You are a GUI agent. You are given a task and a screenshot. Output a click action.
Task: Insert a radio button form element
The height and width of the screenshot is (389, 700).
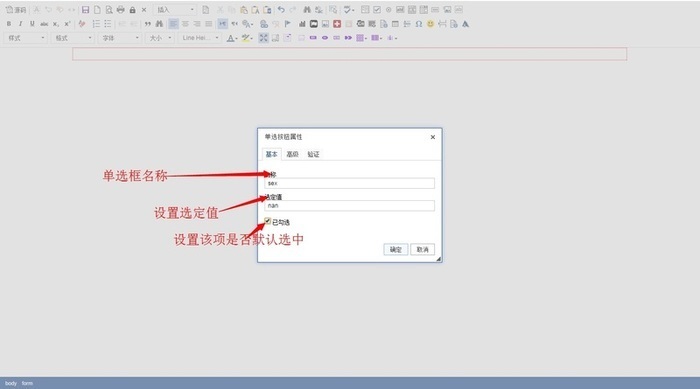point(388,10)
